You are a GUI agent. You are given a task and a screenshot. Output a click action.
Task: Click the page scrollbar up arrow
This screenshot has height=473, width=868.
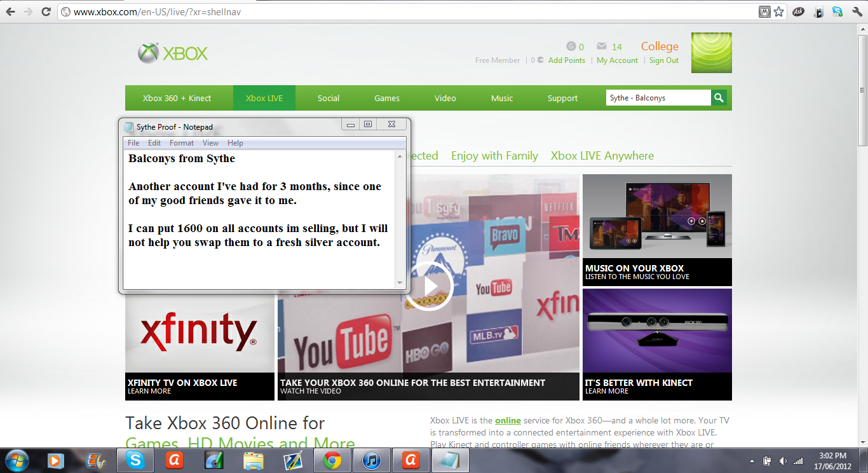862,29
